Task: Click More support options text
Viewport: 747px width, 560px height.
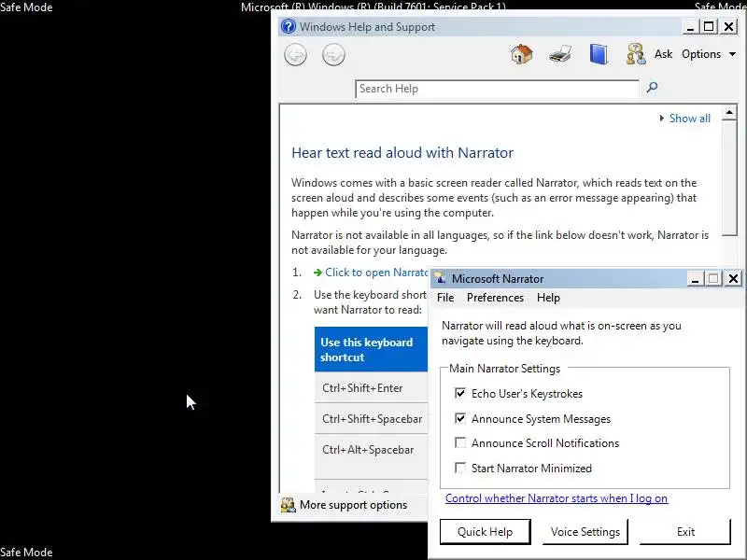Action: pos(354,505)
